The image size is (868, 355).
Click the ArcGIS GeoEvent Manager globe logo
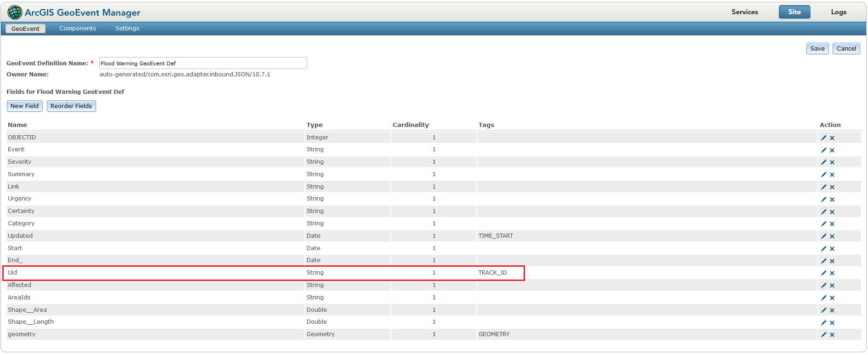coord(15,12)
